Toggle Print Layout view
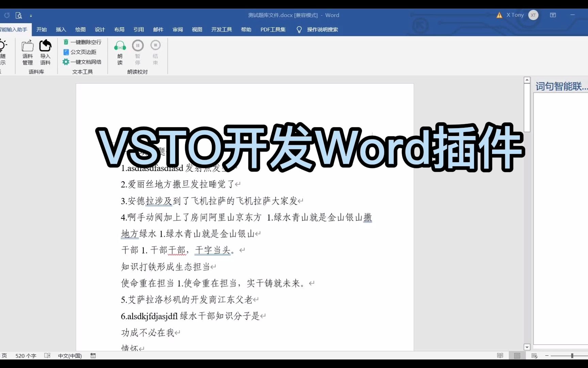 [517, 355]
